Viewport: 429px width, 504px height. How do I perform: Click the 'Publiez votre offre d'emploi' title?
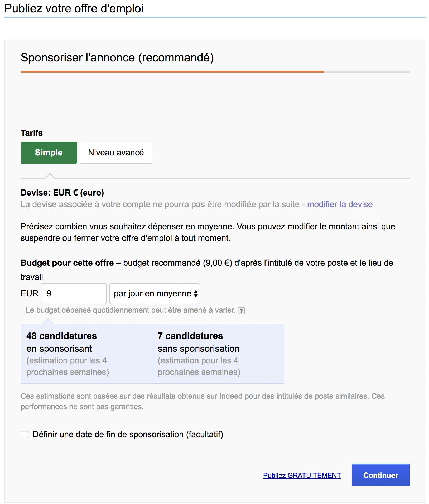(74, 8)
